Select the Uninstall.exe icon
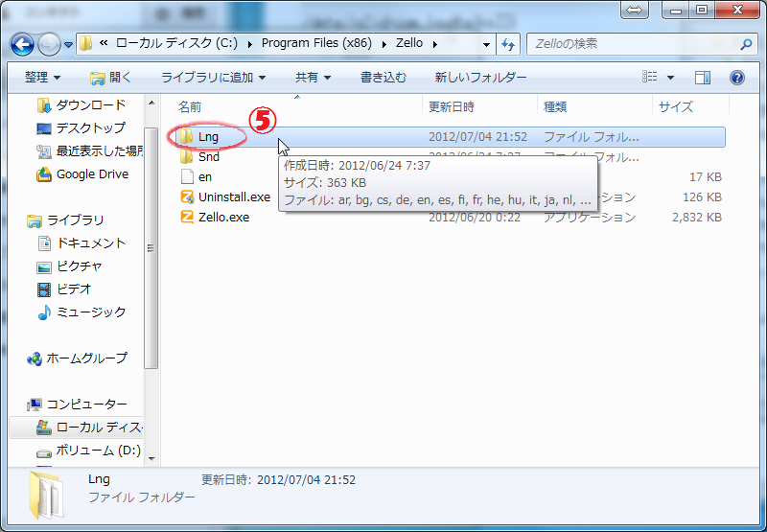This screenshot has height=532, width=767. [187, 197]
